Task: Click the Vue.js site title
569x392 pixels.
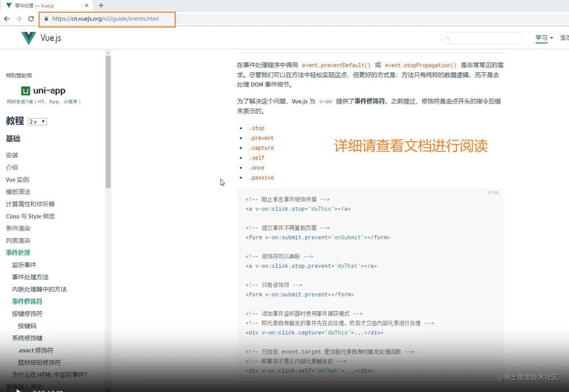Action: click(x=51, y=38)
